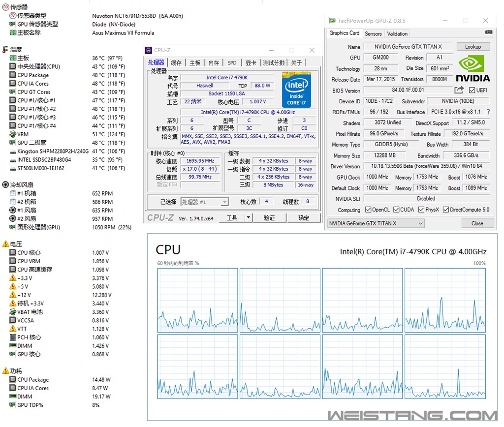Image resolution: width=504 pixels, height=427 pixels.
Task: Click the thermometer icon of the 温度 section
Action: 5,49
